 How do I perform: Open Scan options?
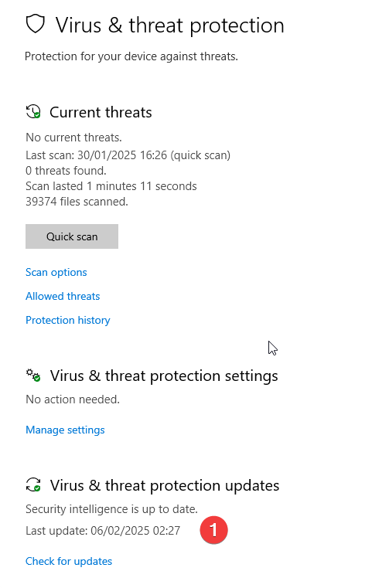(x=56, y=272)
